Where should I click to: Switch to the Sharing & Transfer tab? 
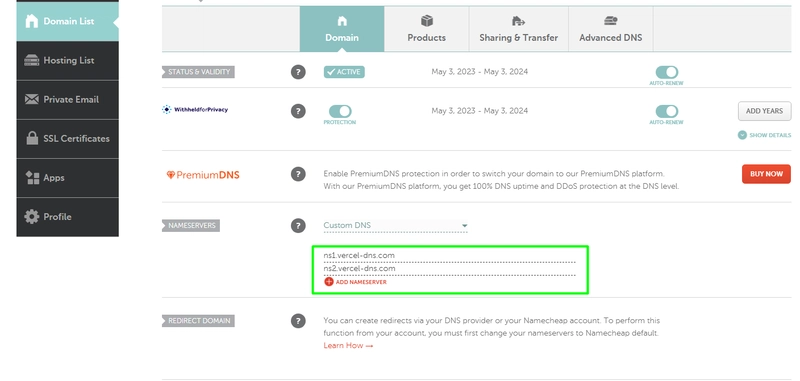tap(518, 29)
